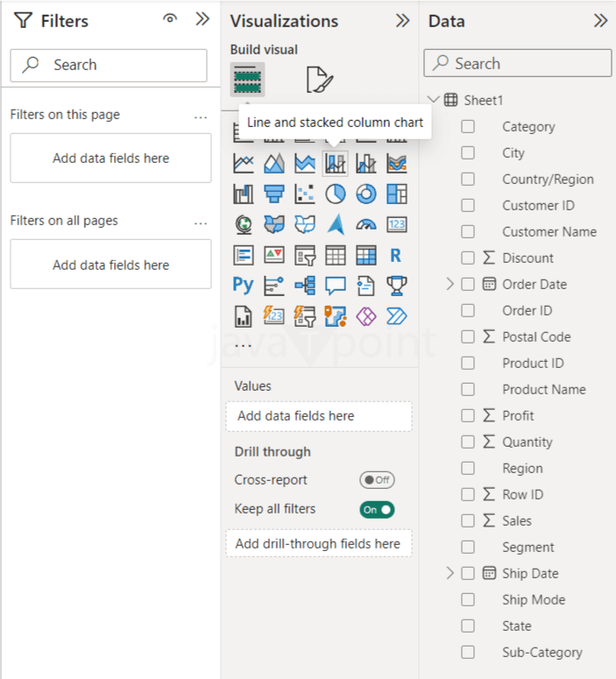Add the Q&A speech bubble visual

tap(336, 286)
